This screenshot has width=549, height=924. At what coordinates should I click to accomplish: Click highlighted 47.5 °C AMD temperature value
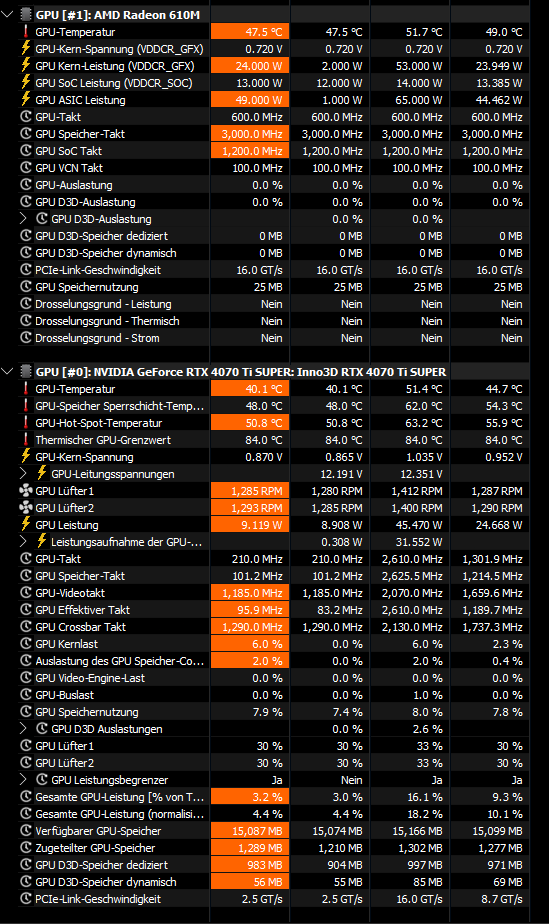click(x=250, y=32)
